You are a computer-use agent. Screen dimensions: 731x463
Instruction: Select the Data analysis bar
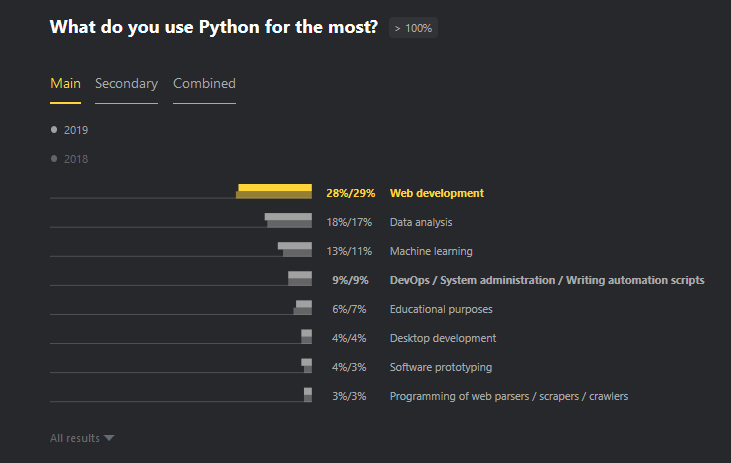(288, 221)
